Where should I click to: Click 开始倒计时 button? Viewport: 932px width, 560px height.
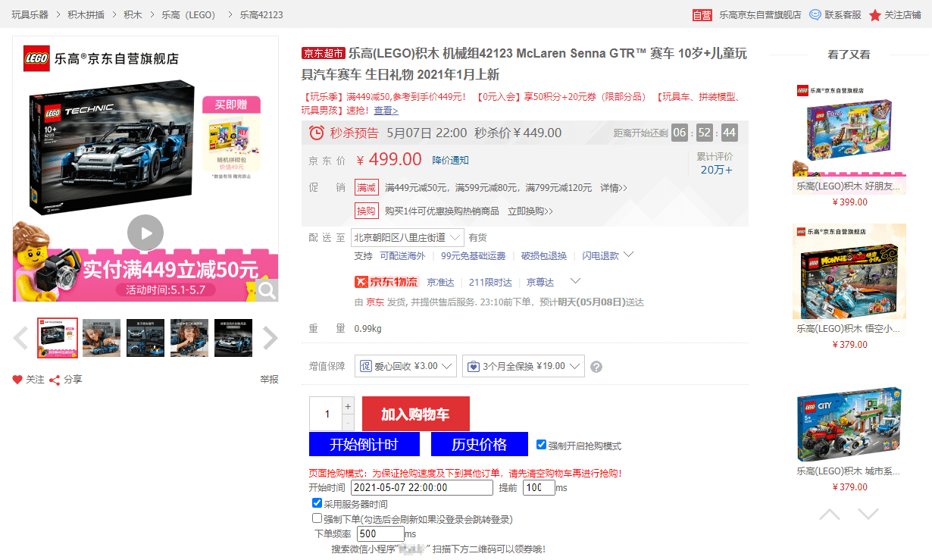(x=364, y=444)
